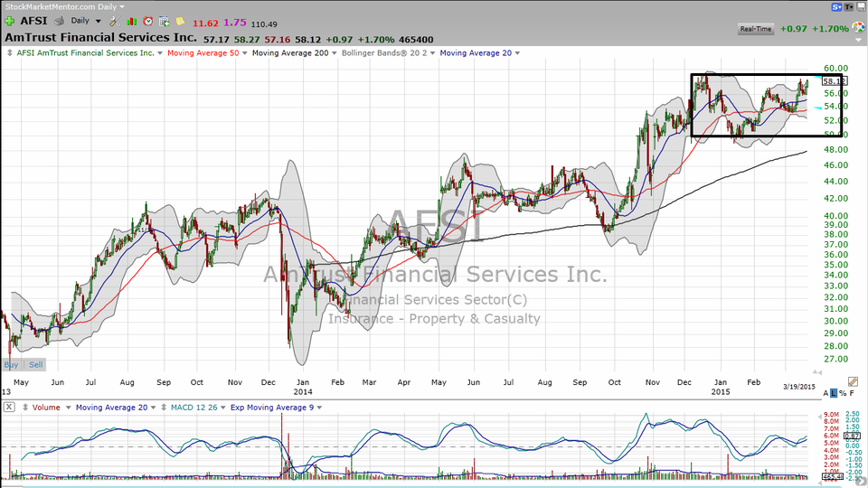Click the red 11.62 value
This screenshot has width=868, height=488.
pos(205,23)
